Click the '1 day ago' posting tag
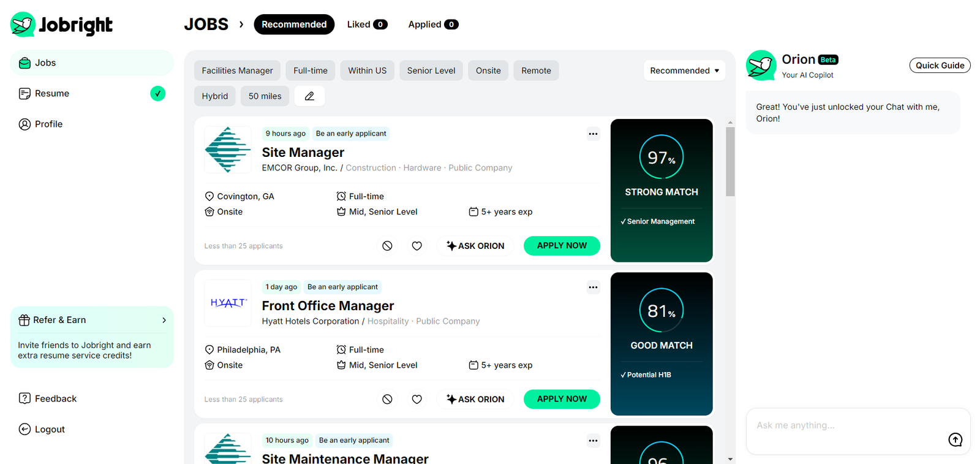980x464 pixels. pyautogui.click(x=281, y=287)
